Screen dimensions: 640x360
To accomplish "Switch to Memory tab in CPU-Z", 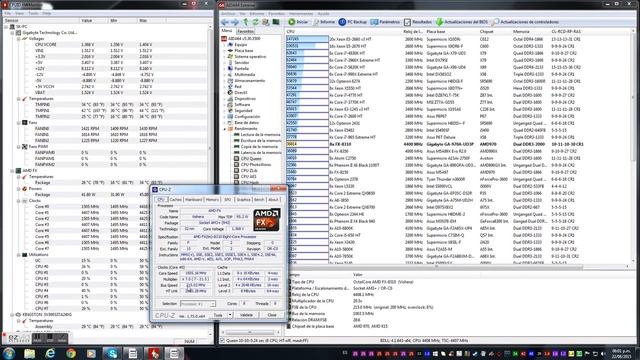I will click(x=212, y=200).
